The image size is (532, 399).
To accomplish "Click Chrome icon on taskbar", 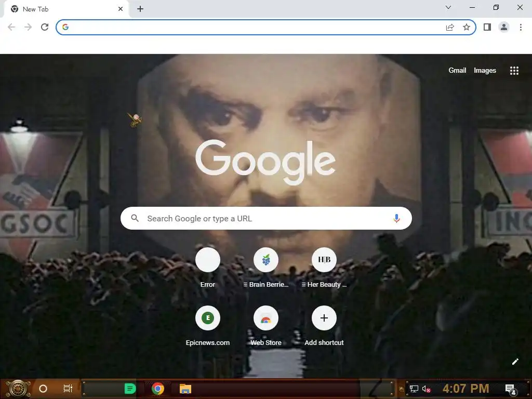I will tap(158, 389).
